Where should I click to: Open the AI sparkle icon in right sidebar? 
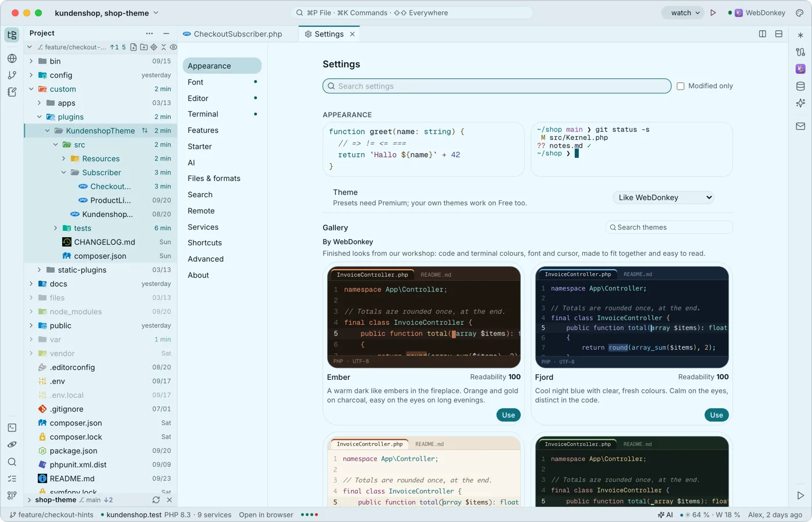800,103
